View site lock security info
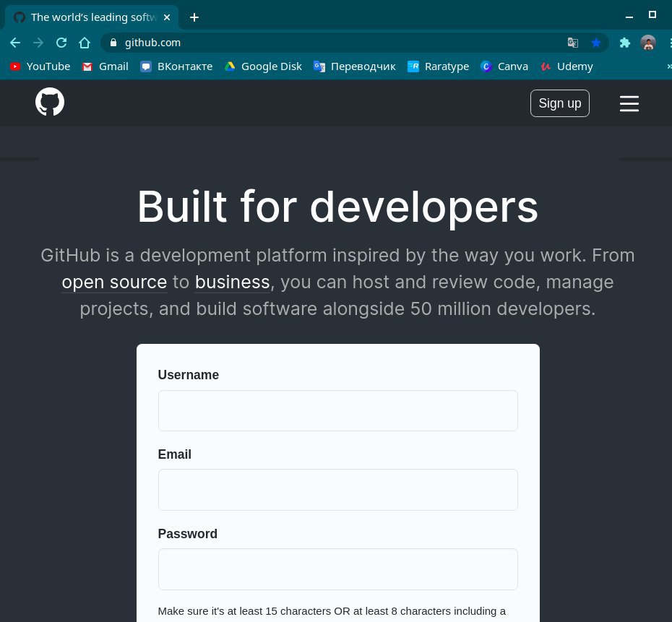The image size is (672, 622). [113, 43]
